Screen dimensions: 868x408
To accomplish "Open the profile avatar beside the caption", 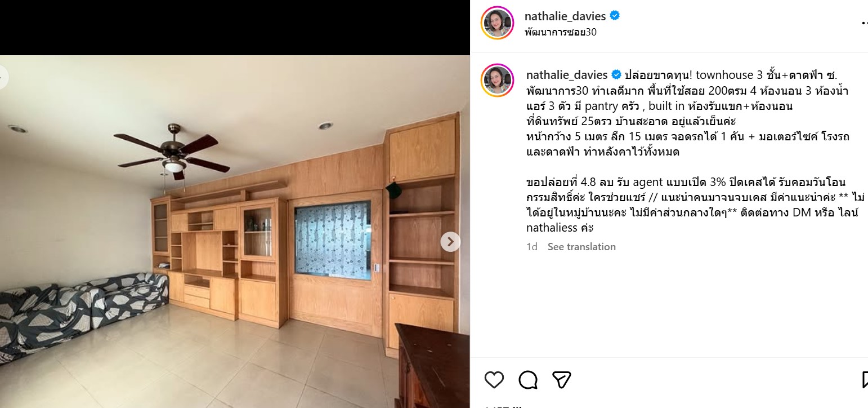I will (x=497, y=81).
